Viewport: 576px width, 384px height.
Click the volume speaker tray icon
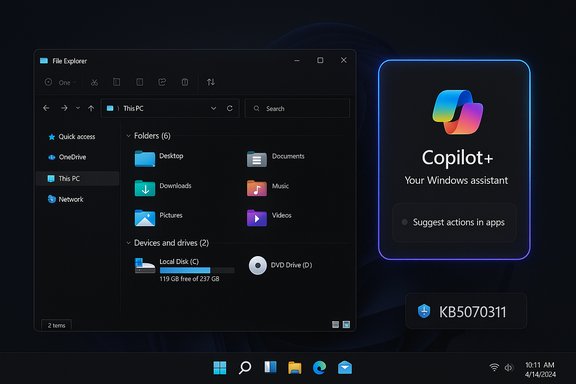coord(509,367)
